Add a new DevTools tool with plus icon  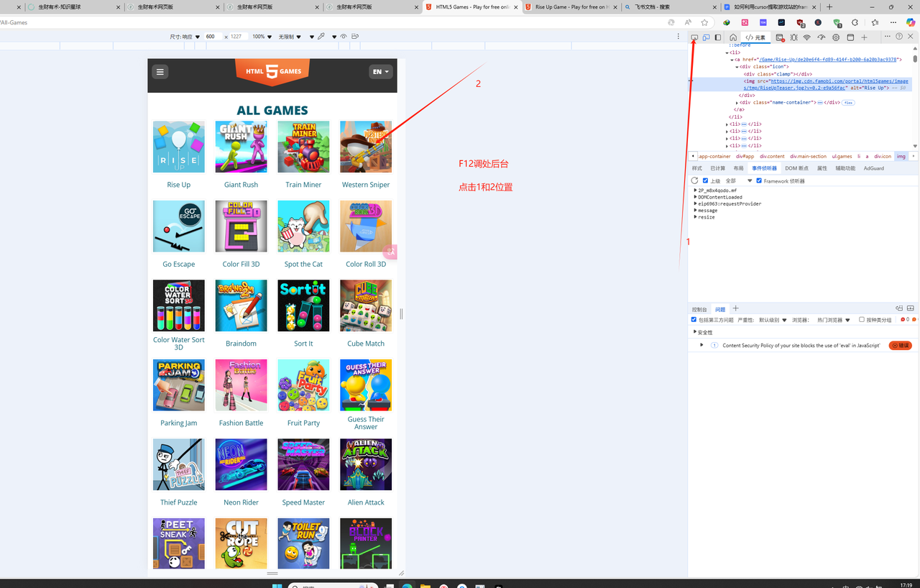[x=865, y=37]
